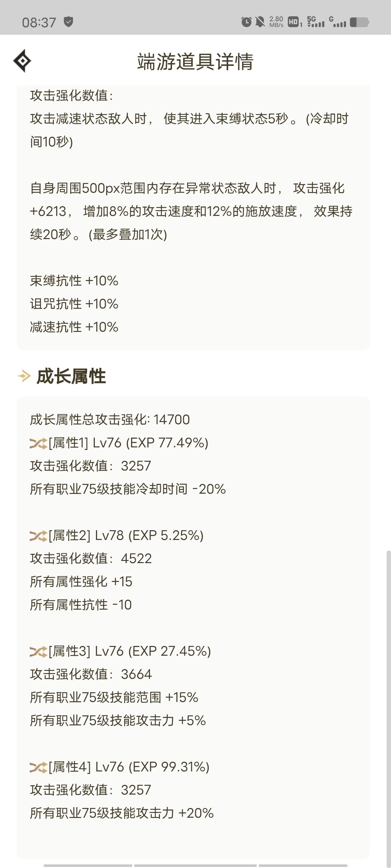Tap the vertical scrollbar on the right edge

coord(388,709)
